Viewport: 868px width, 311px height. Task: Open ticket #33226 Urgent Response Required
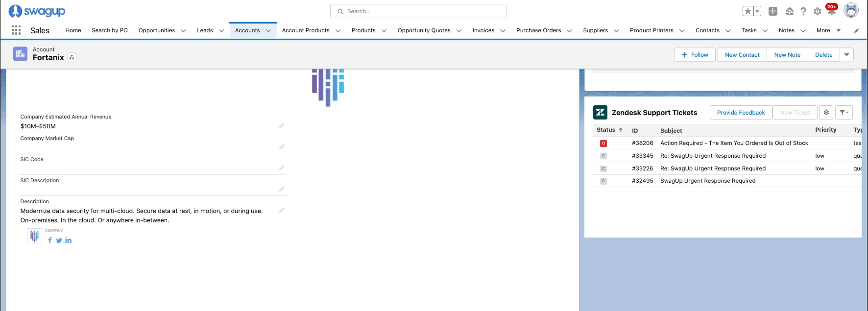point(713,168)
